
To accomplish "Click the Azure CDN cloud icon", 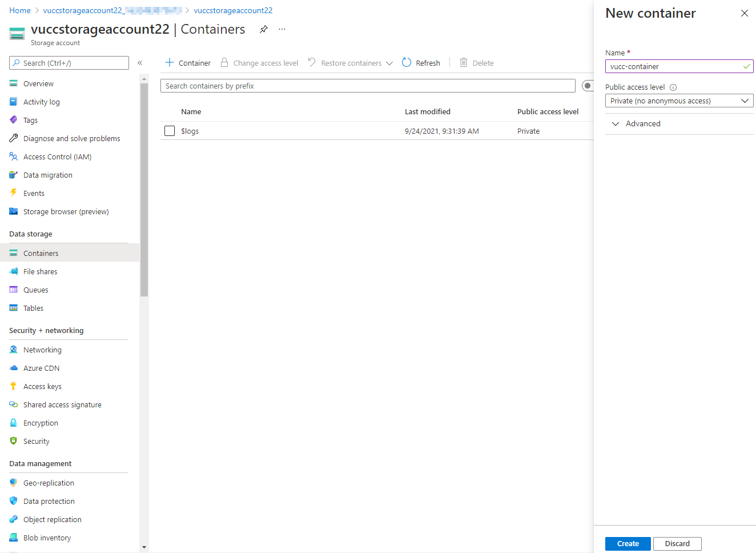I will [x=13, y=368].
